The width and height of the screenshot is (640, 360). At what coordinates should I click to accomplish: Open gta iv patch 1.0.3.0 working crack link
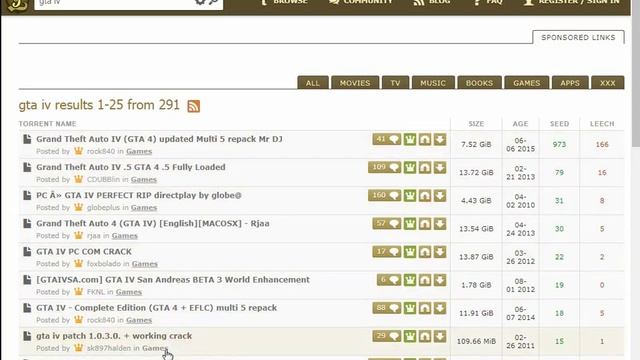tap(114, 336)
